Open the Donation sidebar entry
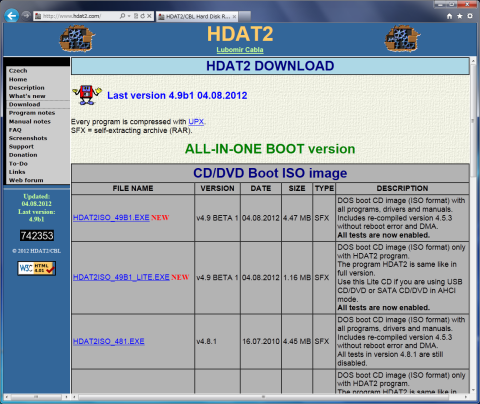 click(23, 155)
